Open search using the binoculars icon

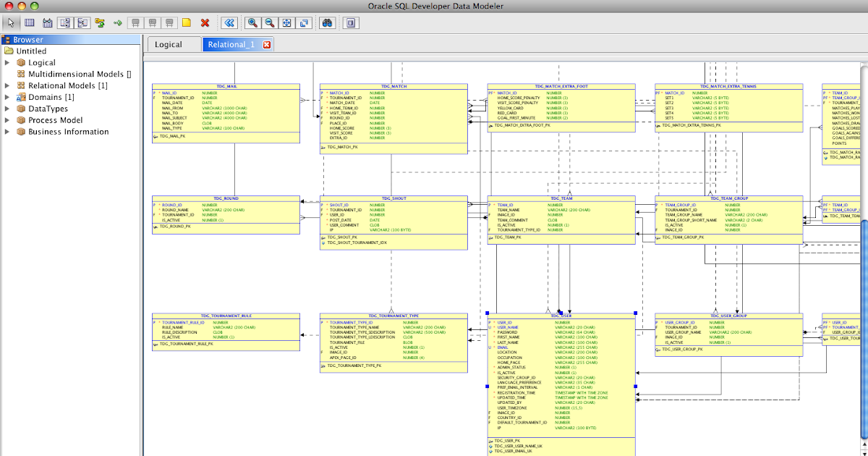point(326,22)
